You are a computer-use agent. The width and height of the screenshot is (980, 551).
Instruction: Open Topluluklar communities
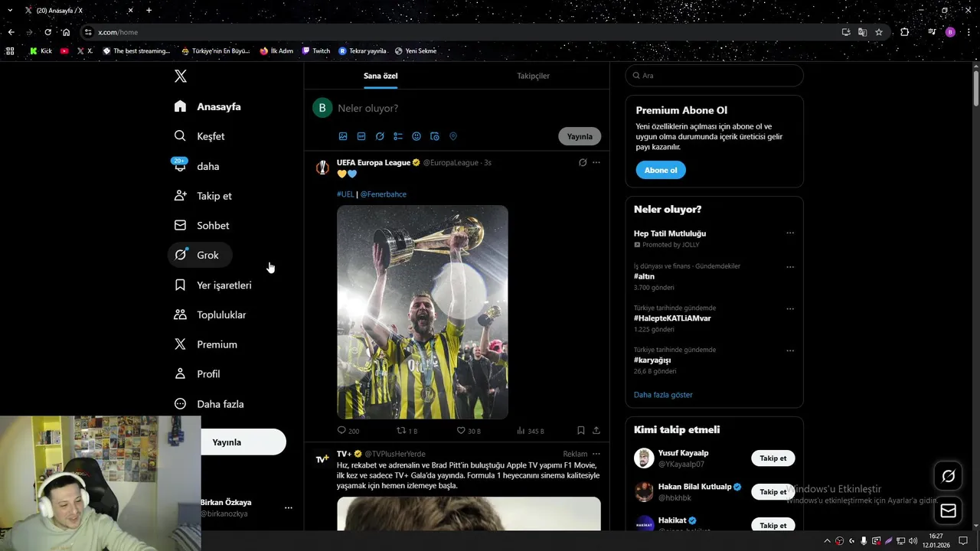pyautogui.click(x=210, y=315)
